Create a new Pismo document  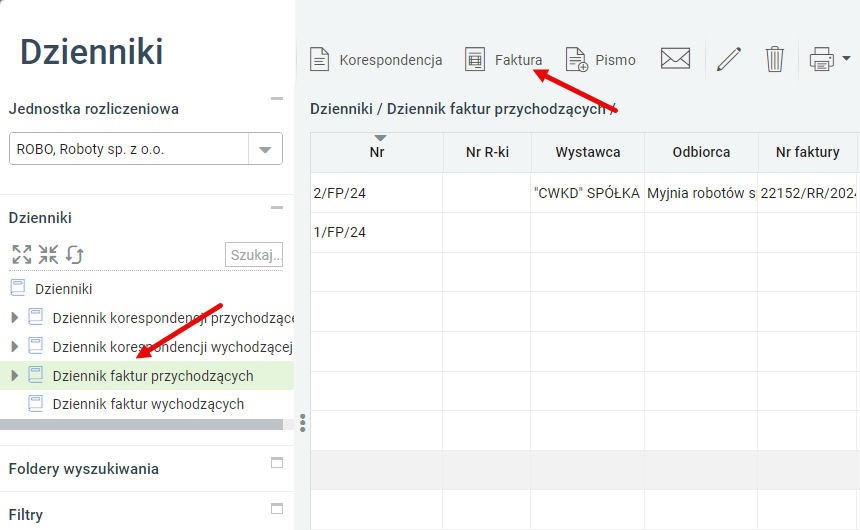601,59
